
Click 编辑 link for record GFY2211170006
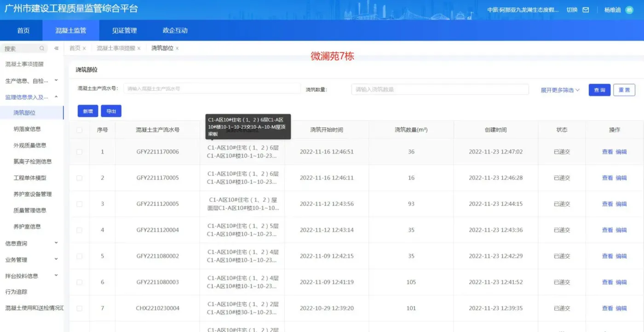[x=621, y=152]
